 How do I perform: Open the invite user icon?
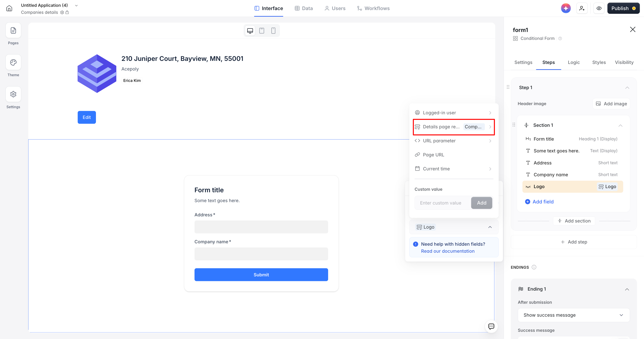click(x=582, y=8)
